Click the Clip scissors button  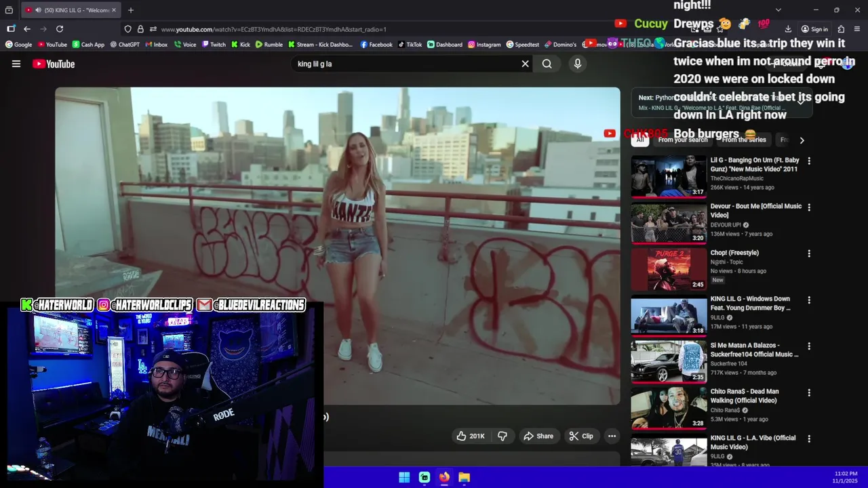tap(581, 436)
